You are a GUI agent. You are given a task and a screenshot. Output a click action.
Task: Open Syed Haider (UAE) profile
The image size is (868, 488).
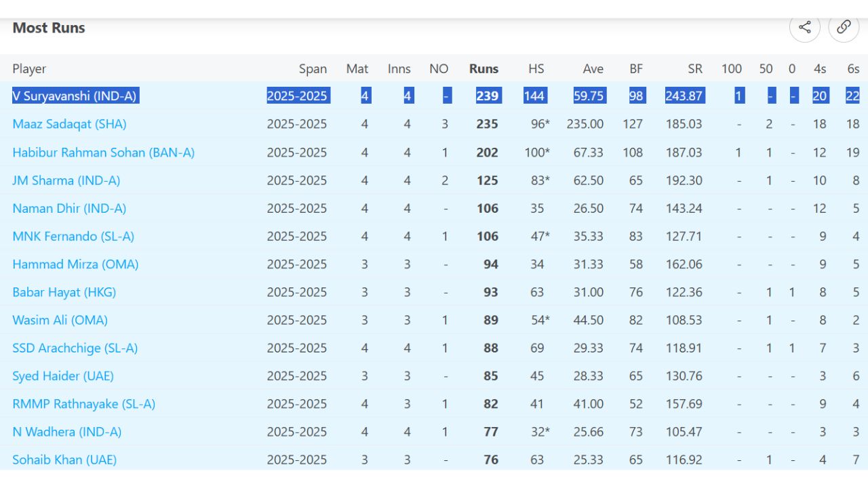pos(62,375)
